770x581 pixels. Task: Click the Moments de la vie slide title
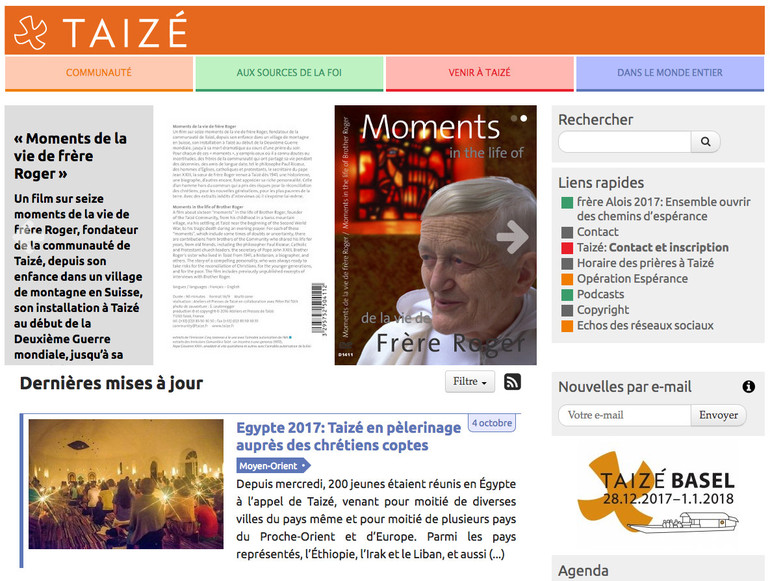click(70, 156)
